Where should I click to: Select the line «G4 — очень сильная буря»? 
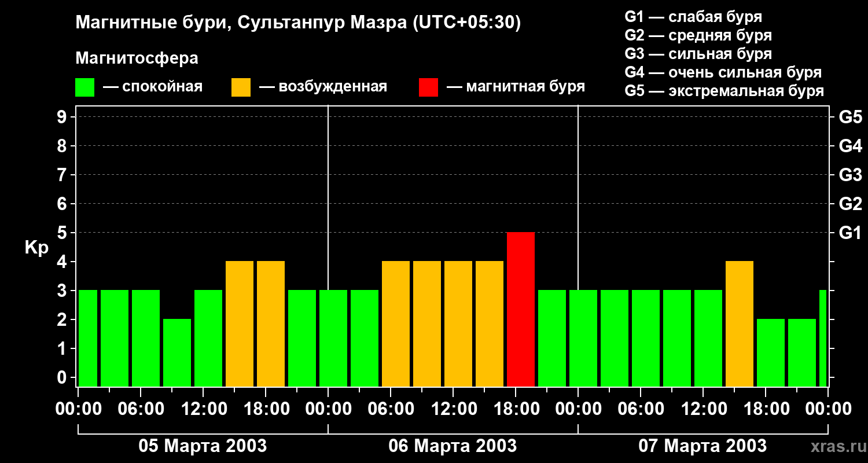723,72
